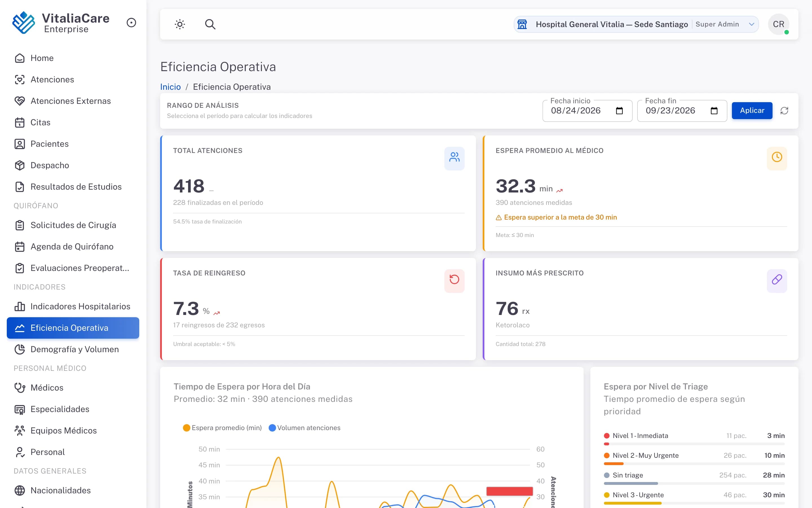Click the Equipos Médicos group icon

tap(20, 431)
